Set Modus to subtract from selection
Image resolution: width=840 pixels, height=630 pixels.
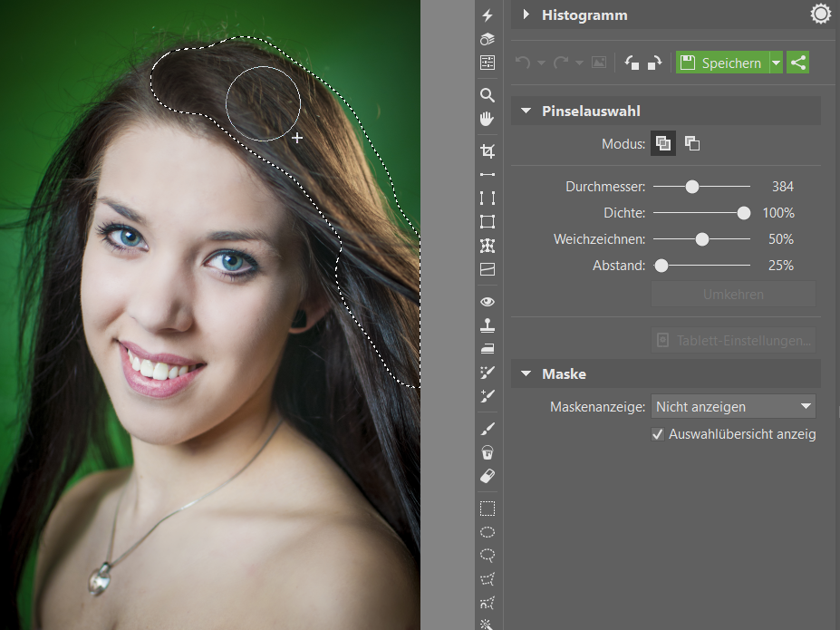pyautogui.click(x=692, y=143)
